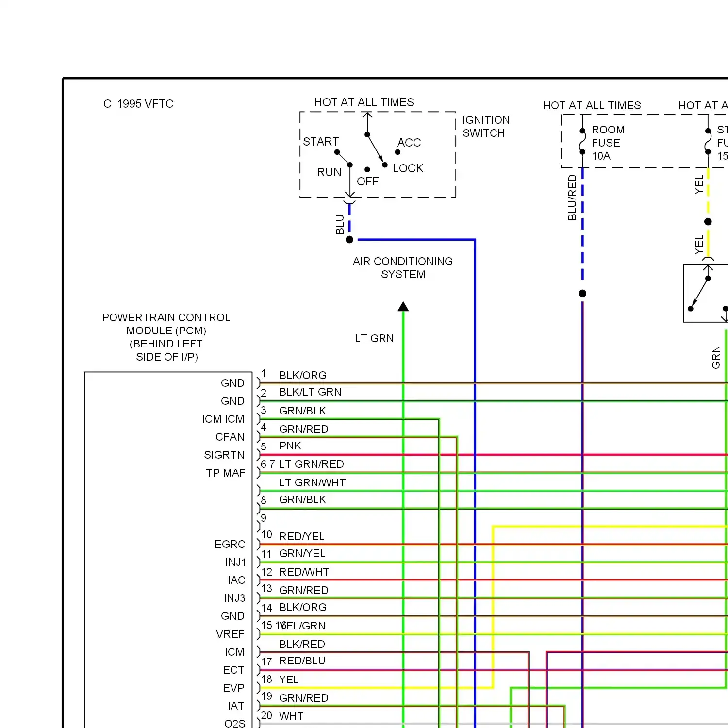Click the 'POWERTRAIN CONTROL MODULE (PCM)' heading
728x728 pixels.
(x=166, y=324)
